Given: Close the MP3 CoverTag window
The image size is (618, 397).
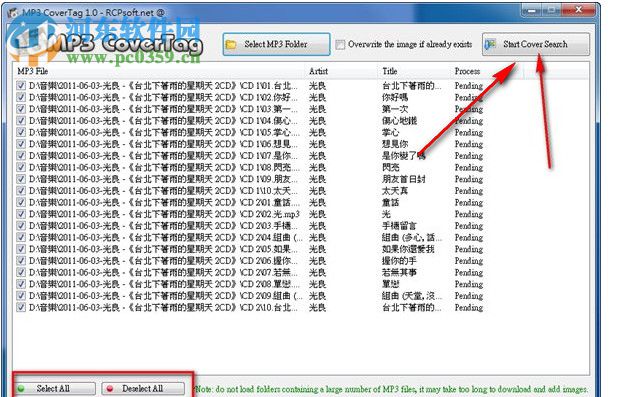Looking at the screenshot, I should 579,10.
